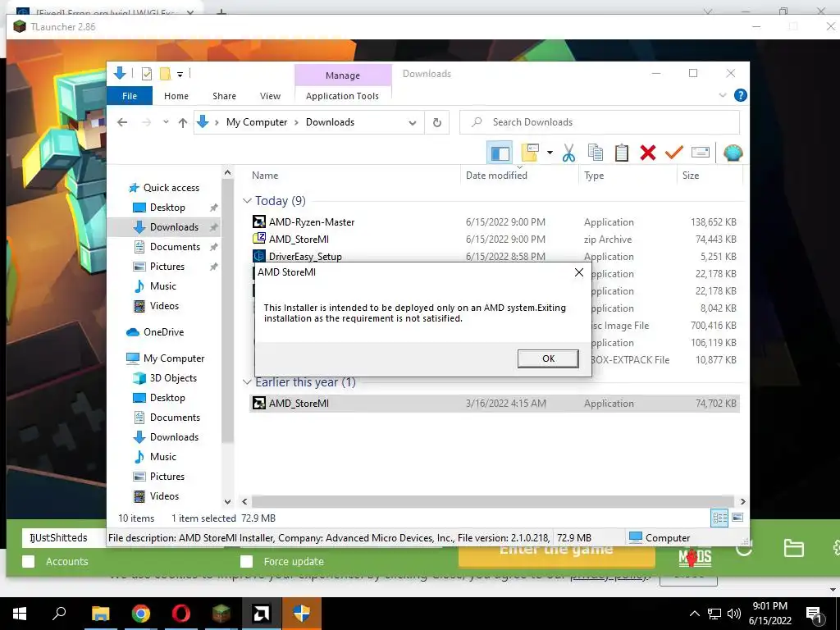Open TLauncher folder icon
This screenshot has height=630, width=840.
coord(793,548)
